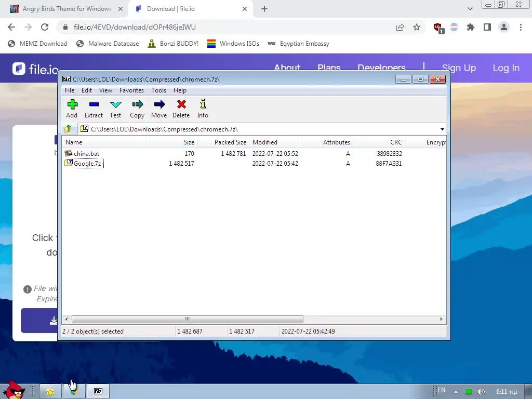Open the Help menu in 7-Zip

pyautogui.click(x=180, y=90)
